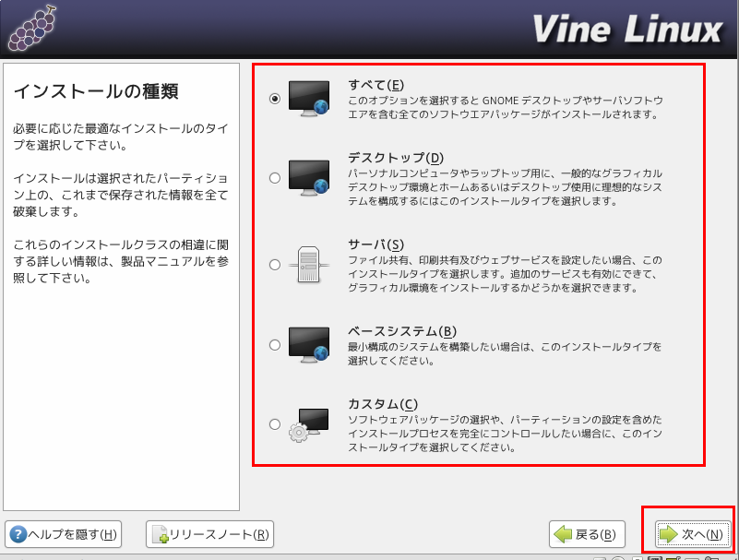Click the green next arrow icon
Image resolution: width=739 pixels, height=560 pixels.
668,534
